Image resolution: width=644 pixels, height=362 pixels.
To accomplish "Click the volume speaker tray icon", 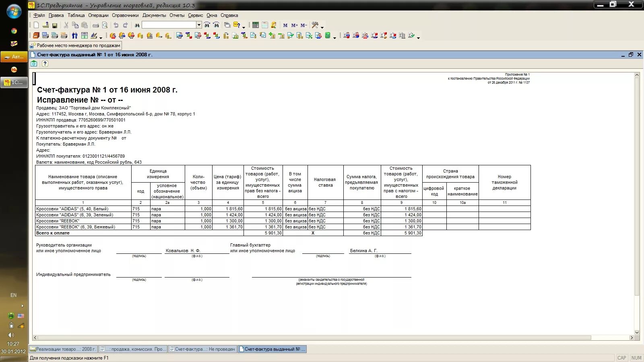I will (11, 335).
